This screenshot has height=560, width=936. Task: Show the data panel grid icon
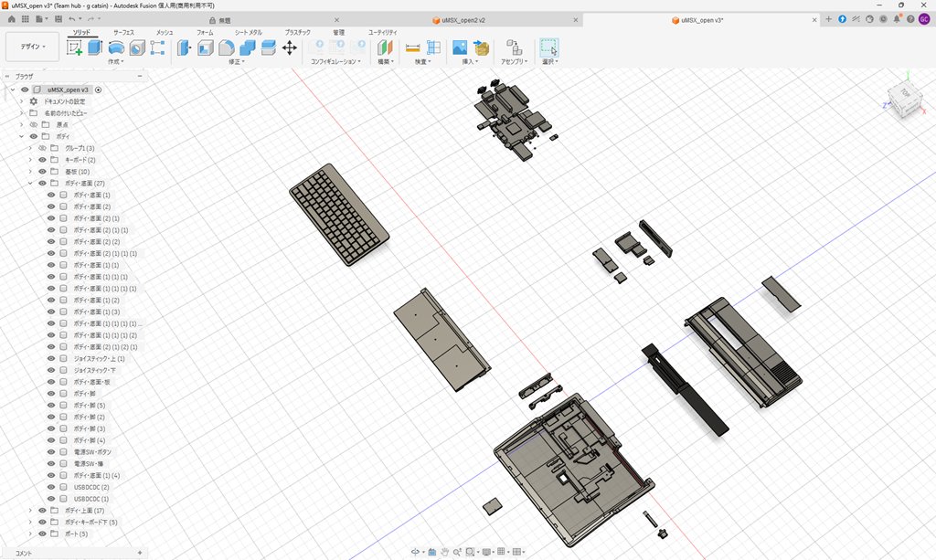25,19
